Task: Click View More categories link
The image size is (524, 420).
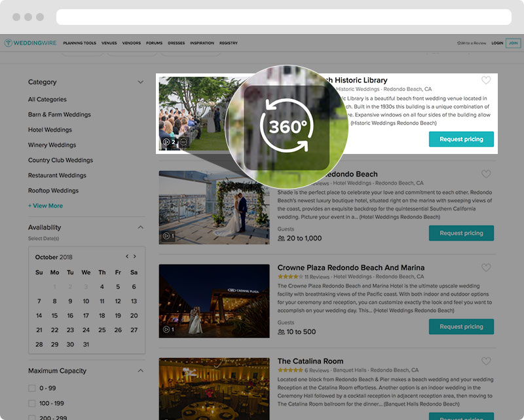Action: pyautogui.click(x=45, y=206)
